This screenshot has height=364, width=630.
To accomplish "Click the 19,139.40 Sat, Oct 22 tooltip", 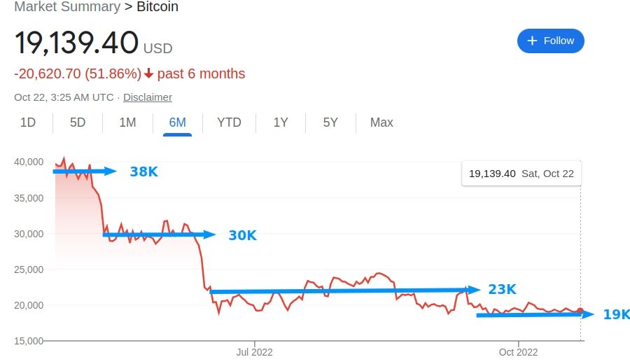I will coord(521,174).
